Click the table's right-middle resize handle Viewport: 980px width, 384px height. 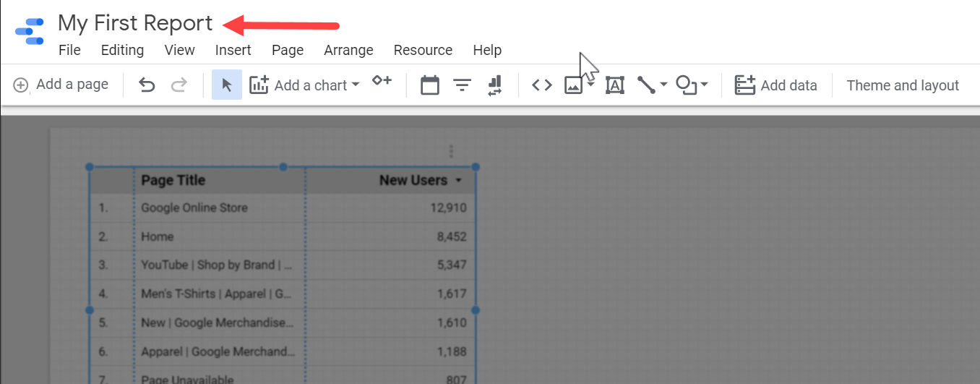(476, 310)
